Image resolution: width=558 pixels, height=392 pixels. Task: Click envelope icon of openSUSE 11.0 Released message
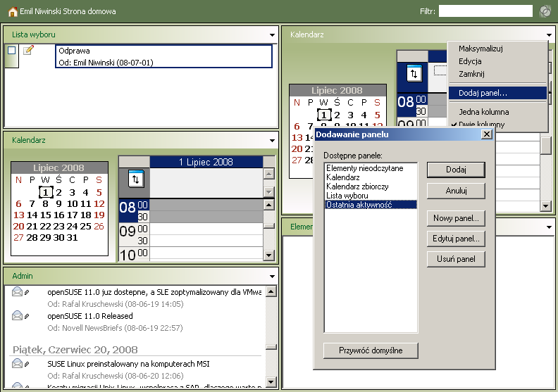click(x=17, y=315)
